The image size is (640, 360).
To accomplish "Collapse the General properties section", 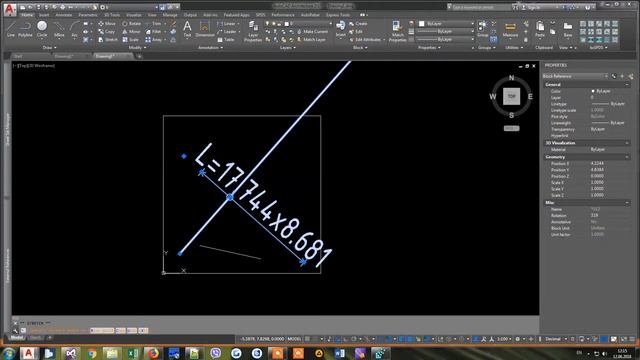I will click(x=627, y=84).
